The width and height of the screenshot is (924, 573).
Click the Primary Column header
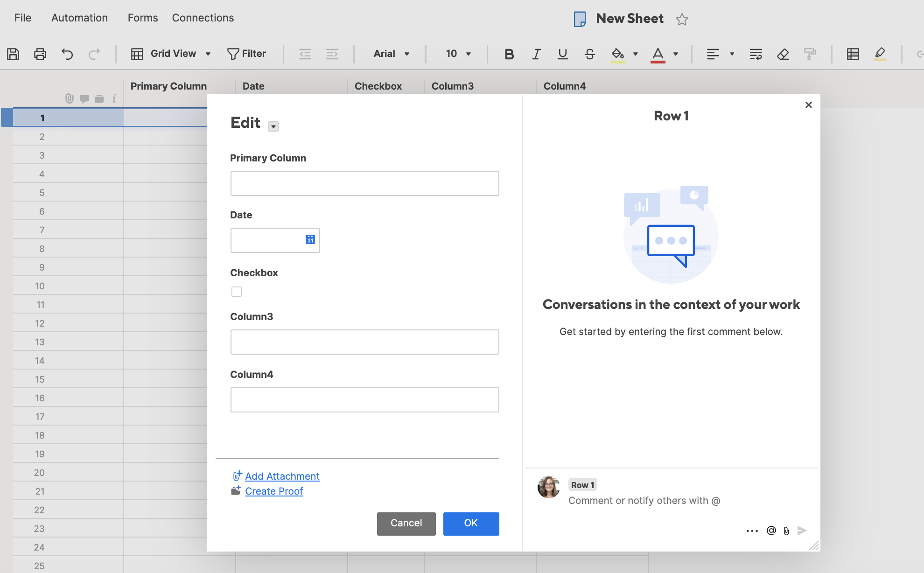click(168, 86)
